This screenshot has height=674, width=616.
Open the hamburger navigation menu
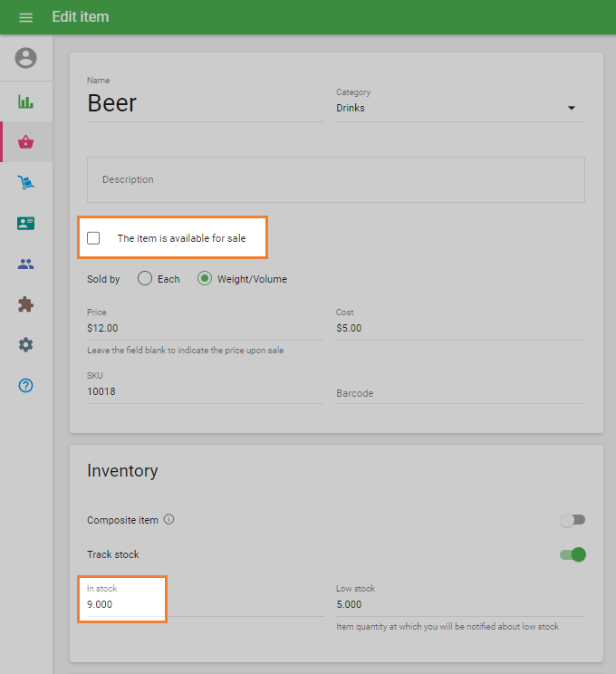pyautogui.click(x=25, y=17)
